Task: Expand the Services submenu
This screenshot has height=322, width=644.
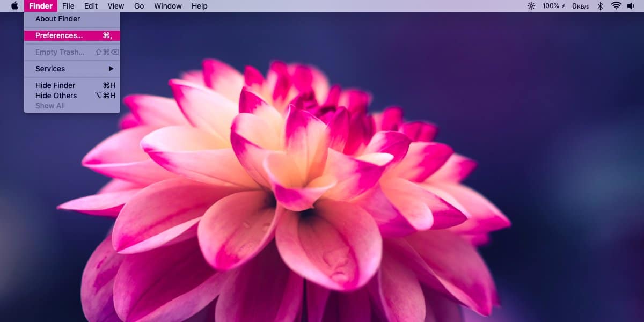Action: pos(72,69)
